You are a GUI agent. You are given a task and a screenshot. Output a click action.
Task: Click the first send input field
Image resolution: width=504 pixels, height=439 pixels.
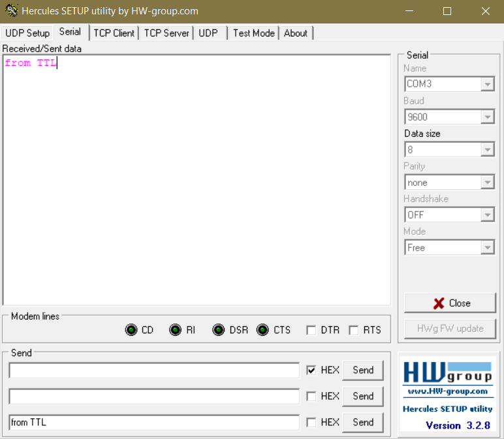154,371
